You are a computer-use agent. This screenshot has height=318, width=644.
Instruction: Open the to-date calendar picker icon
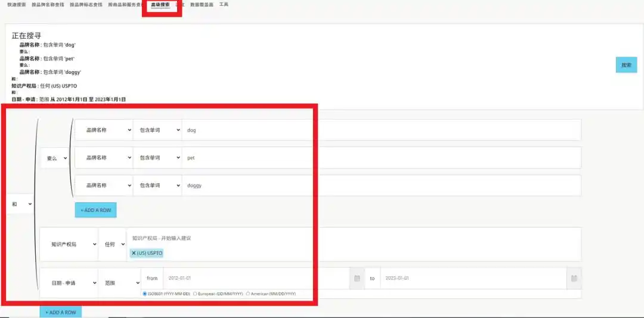point(574,278)
